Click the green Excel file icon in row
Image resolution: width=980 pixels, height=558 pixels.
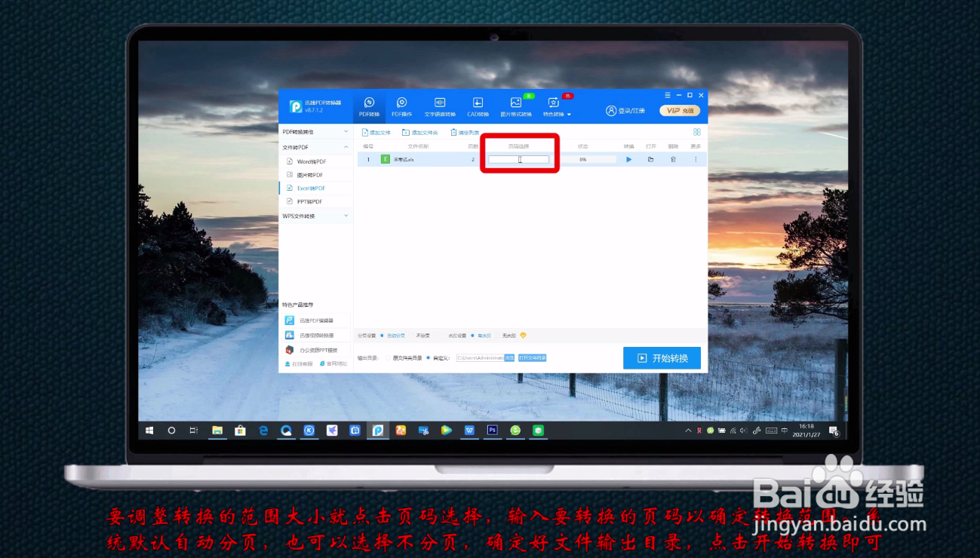(x=386, y=159)
